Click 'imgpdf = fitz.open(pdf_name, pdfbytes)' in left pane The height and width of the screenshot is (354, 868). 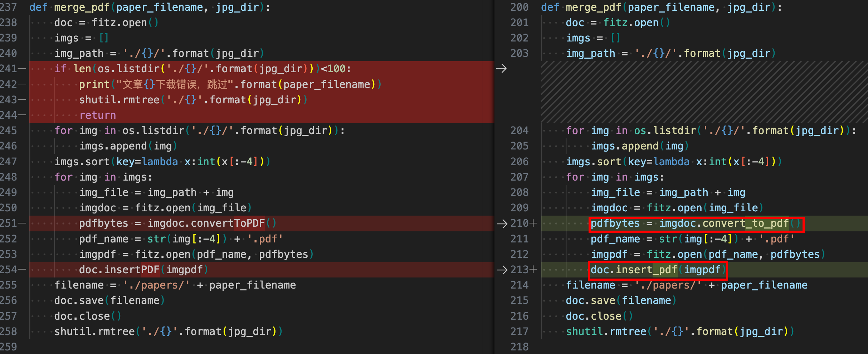196,254
